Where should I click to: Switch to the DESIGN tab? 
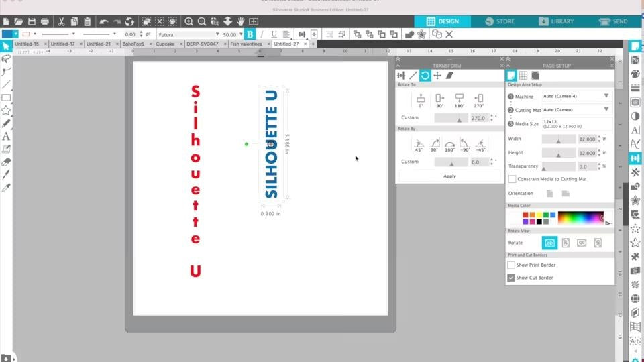(x=442, y=21)
